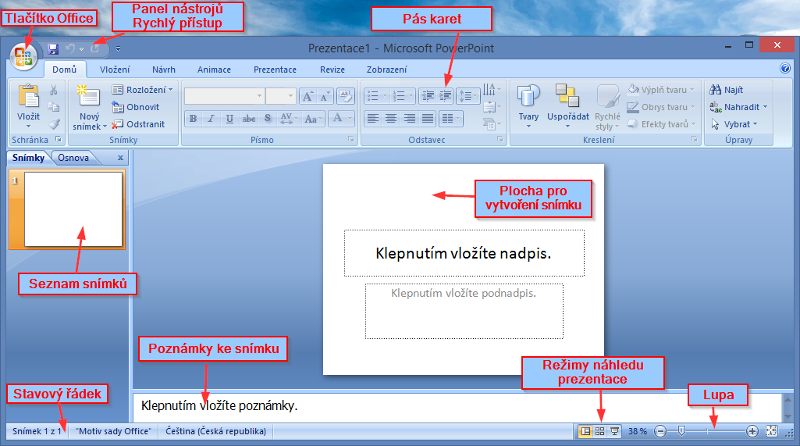Viewport: 800px width, 446px height.
Task: Open the round Office button menu
Action: pos(23,56)
